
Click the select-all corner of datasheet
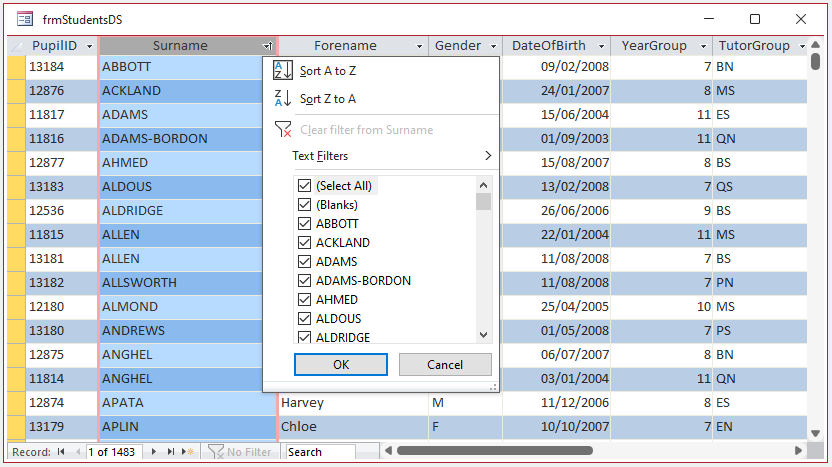pyautogui.click(x=16, y=46)
